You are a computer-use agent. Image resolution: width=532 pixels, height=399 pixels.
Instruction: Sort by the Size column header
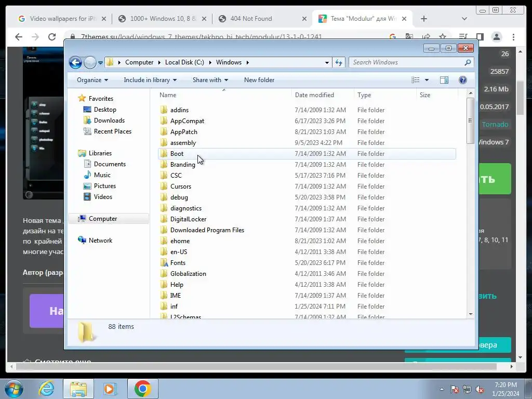click(437, 95)
